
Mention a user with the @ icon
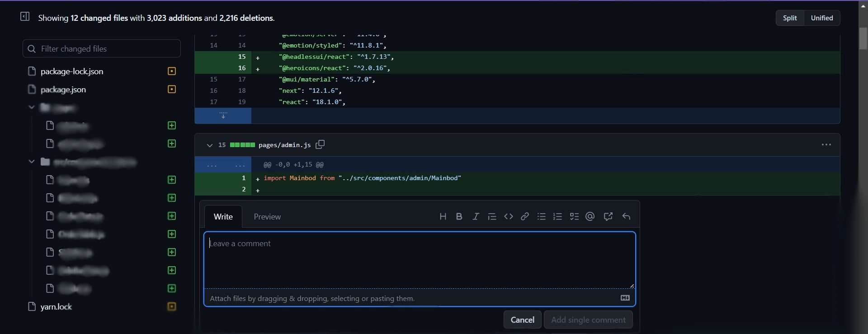(x=590, y=217)
